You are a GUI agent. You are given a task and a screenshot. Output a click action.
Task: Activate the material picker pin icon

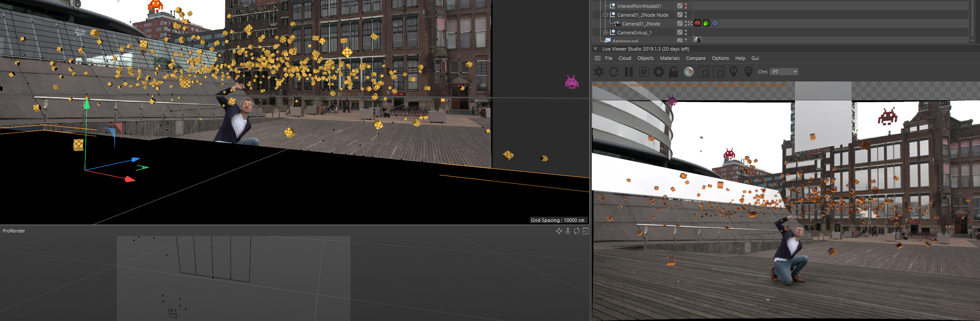pyautogui.click(x=749, y=72)
